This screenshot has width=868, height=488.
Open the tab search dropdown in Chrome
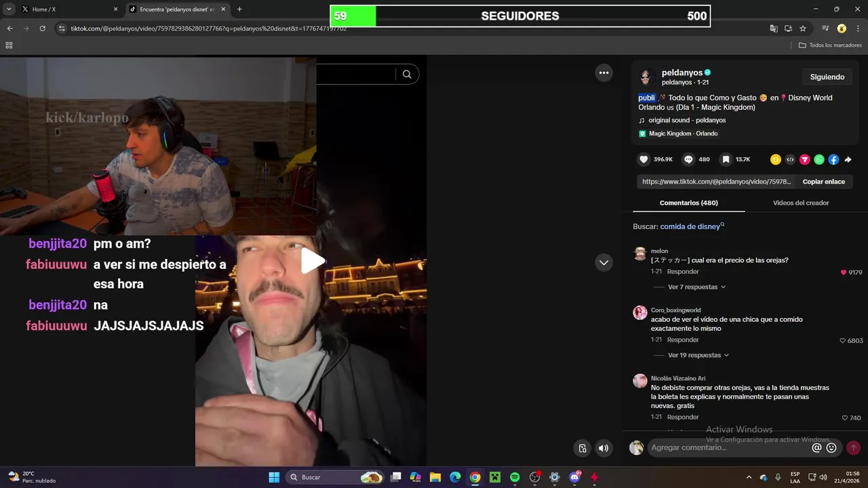click(9, 9)
